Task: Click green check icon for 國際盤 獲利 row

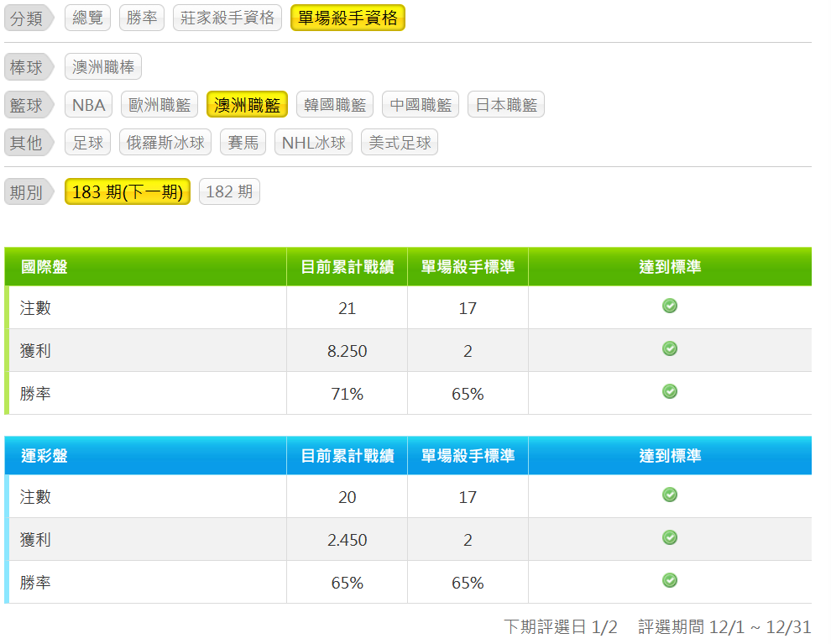Action: tap(669, 348)
